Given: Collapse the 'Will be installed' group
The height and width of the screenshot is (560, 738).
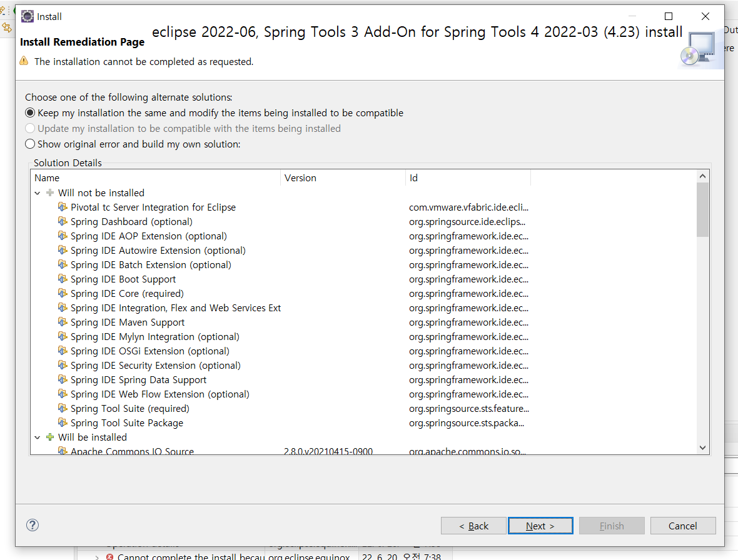Looking at the screenshot, I should 38,437.
